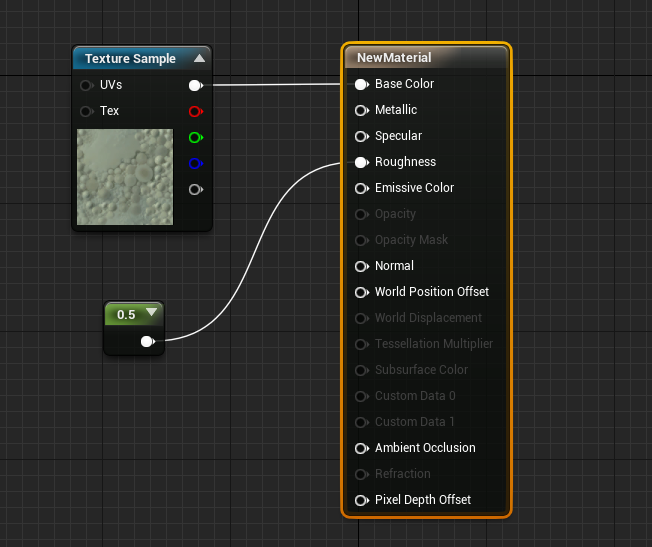652x547 pixels.
Task: Click the UVs label
Action: pyautogui.click(x=111, y=85)
